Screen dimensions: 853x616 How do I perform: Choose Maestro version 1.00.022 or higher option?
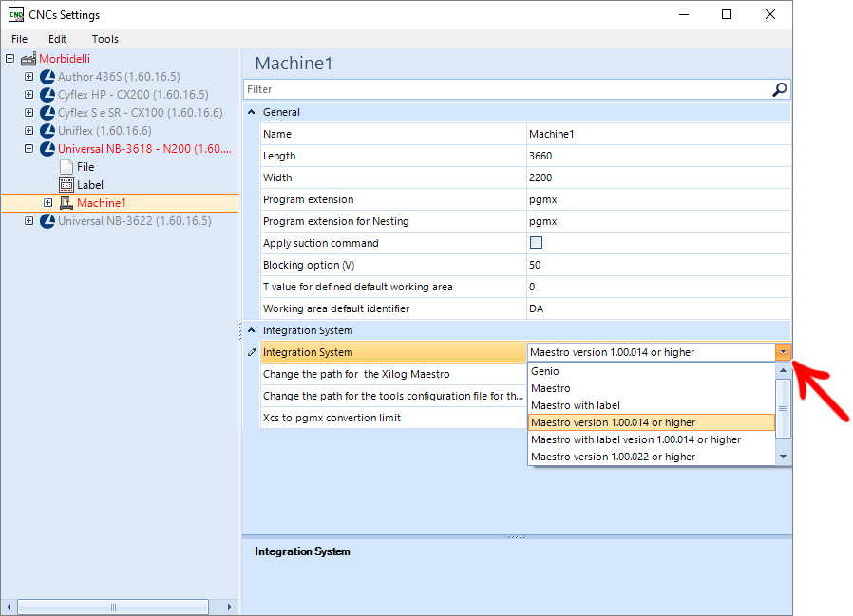coord(652,457)
